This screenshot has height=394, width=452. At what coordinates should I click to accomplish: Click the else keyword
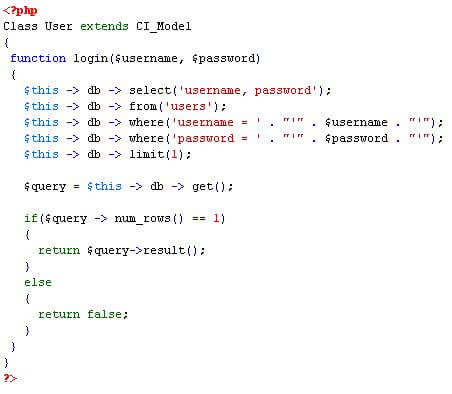[38, 282]
